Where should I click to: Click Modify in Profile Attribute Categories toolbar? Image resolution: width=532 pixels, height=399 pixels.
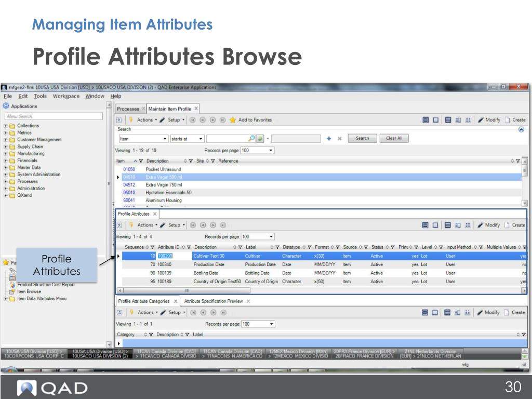[488, 312]
